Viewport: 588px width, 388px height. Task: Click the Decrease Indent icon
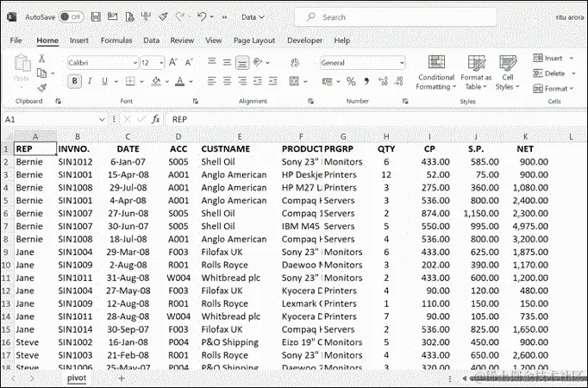click(258, 81)
